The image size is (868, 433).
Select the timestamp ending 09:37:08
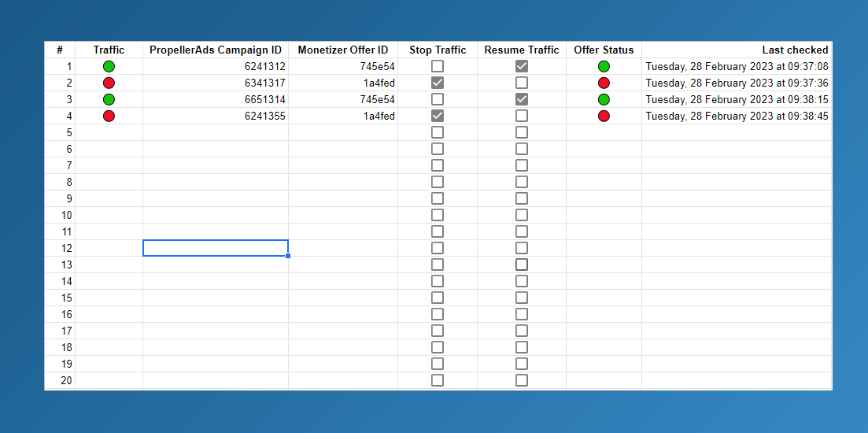pyautogui.click(x=737, y=66)
